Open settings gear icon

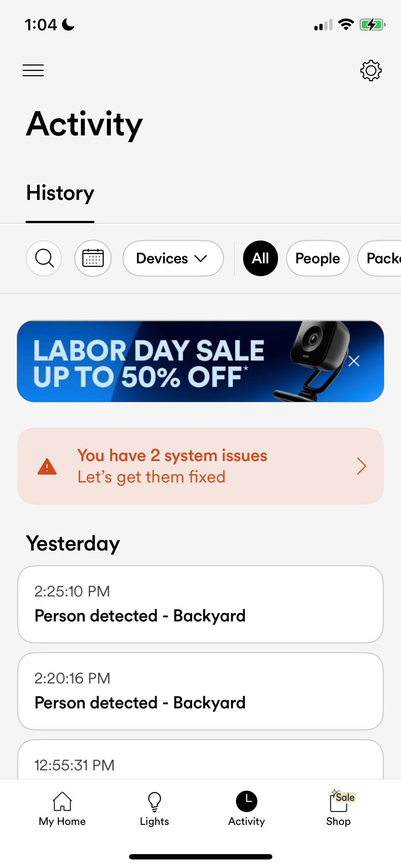tap(371, 70)
